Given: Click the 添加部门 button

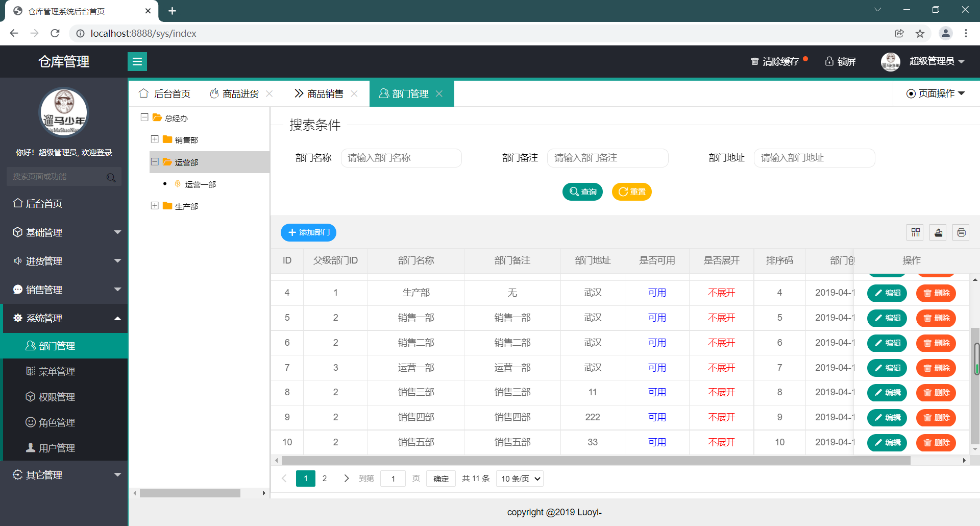Looking at the screenshot, I should point(308,232).
